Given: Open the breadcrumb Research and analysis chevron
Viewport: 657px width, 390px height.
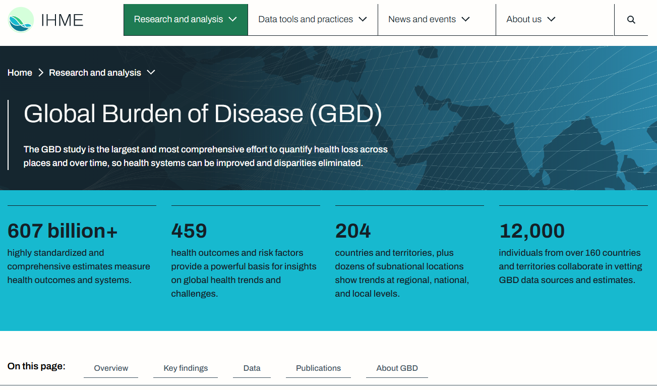Looking at the screenshot, I should click(151, 72).
